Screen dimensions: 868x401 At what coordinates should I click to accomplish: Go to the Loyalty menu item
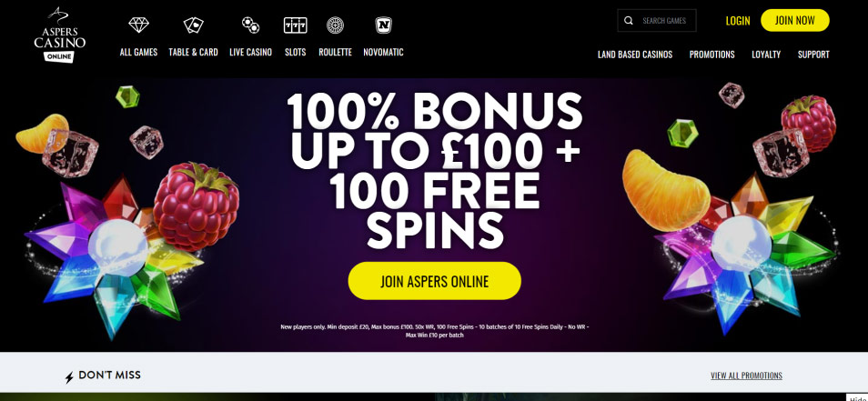(x=766, y=55)
